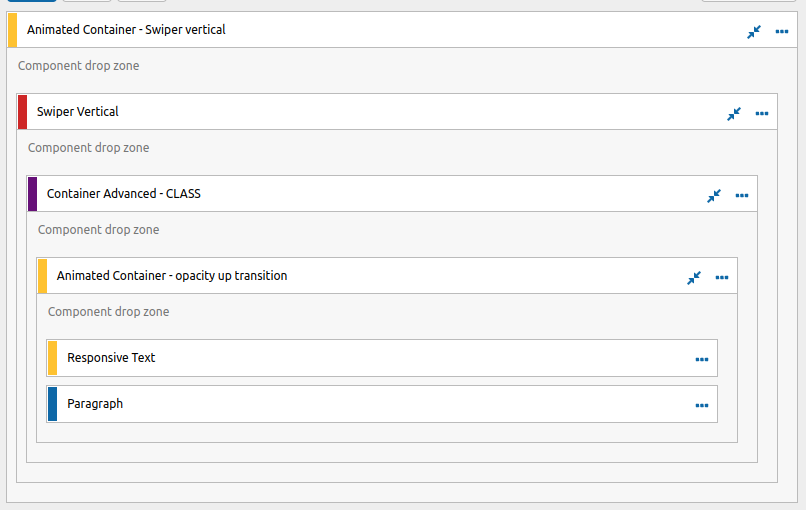The width and height of the screenshot is (806, 510).
Task: Open the Swiper Vertical three-dots menu
Action: pyautogui.click(x=762, y=114)
